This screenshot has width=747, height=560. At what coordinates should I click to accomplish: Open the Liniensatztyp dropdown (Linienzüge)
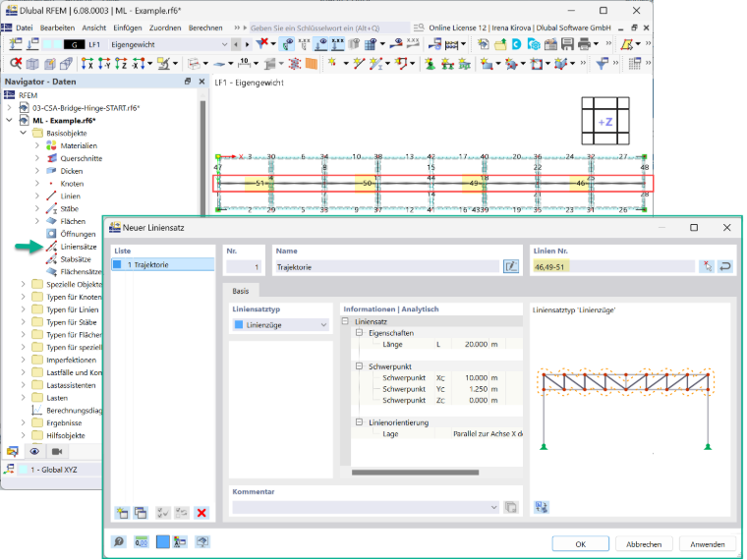point(280,325)
